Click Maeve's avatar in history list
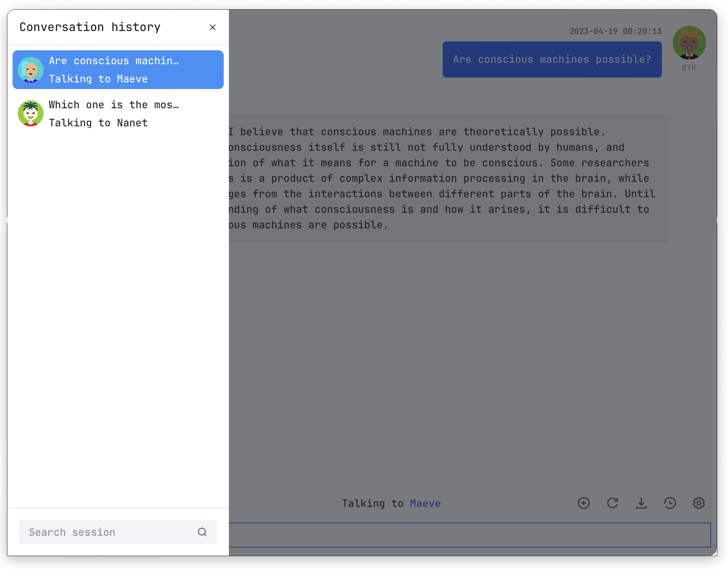The width and height of the screenshot is (728, 569). [x=31, y=69]
